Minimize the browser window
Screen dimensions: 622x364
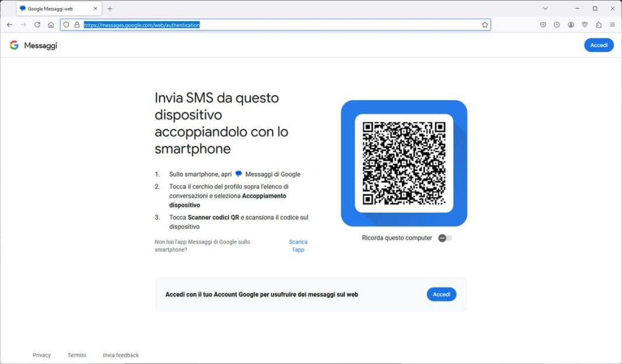(x=577, y=8)
